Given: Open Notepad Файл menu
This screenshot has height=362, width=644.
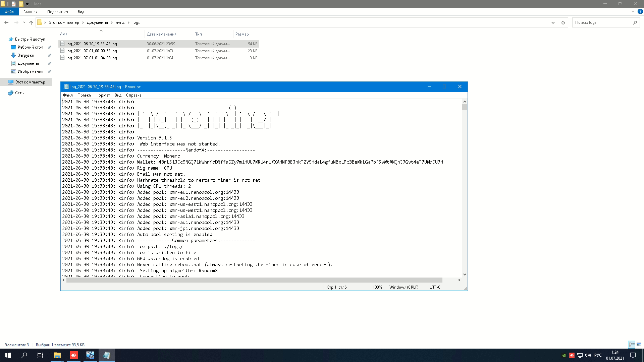Looking at the screenshot, I should [68, 95].
